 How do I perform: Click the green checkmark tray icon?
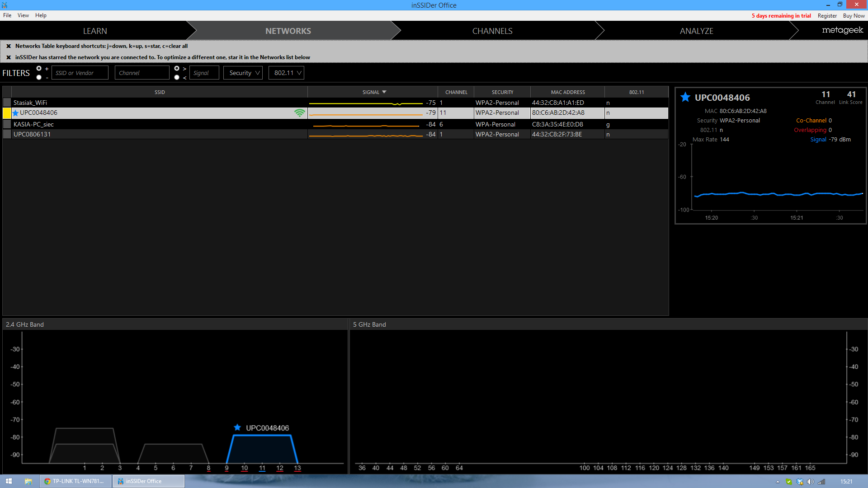tap(789, 482)
